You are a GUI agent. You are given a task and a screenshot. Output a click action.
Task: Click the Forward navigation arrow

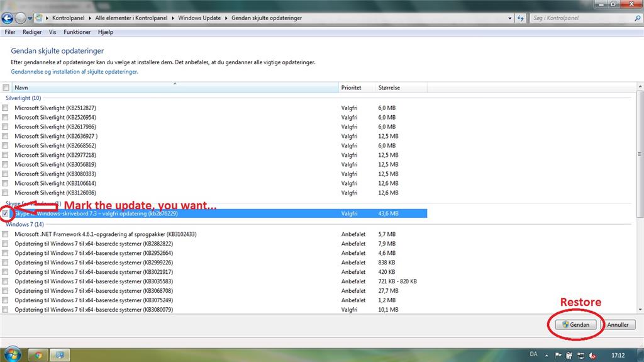[x=20, y=18]
